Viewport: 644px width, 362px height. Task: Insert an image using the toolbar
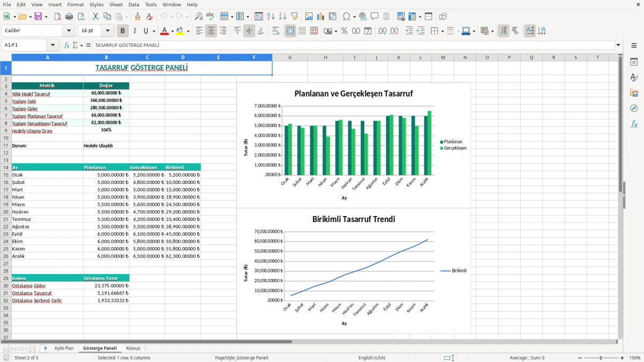tap(309, 17)
